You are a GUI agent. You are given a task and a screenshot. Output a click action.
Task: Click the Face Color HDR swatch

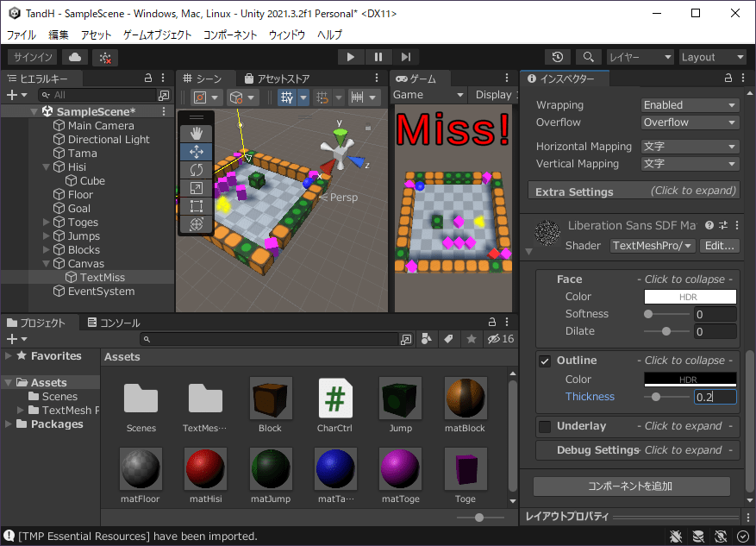(x=690, y=297)
